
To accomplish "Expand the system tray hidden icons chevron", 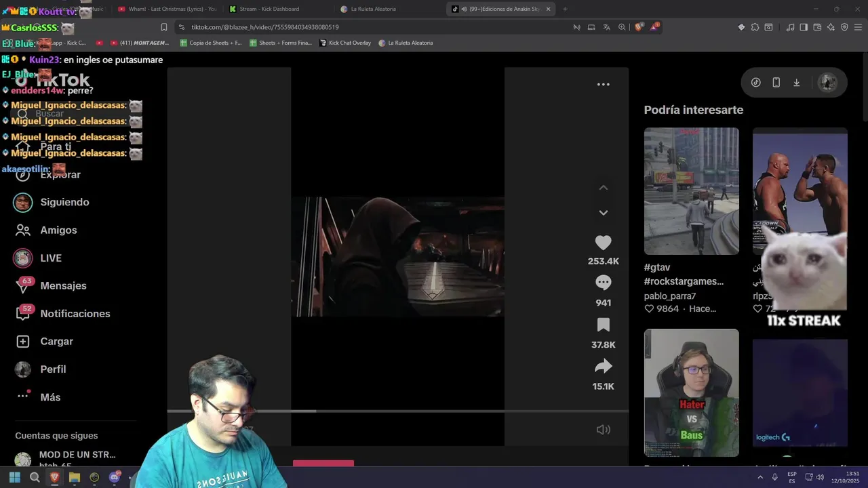I will pos(760,477).
